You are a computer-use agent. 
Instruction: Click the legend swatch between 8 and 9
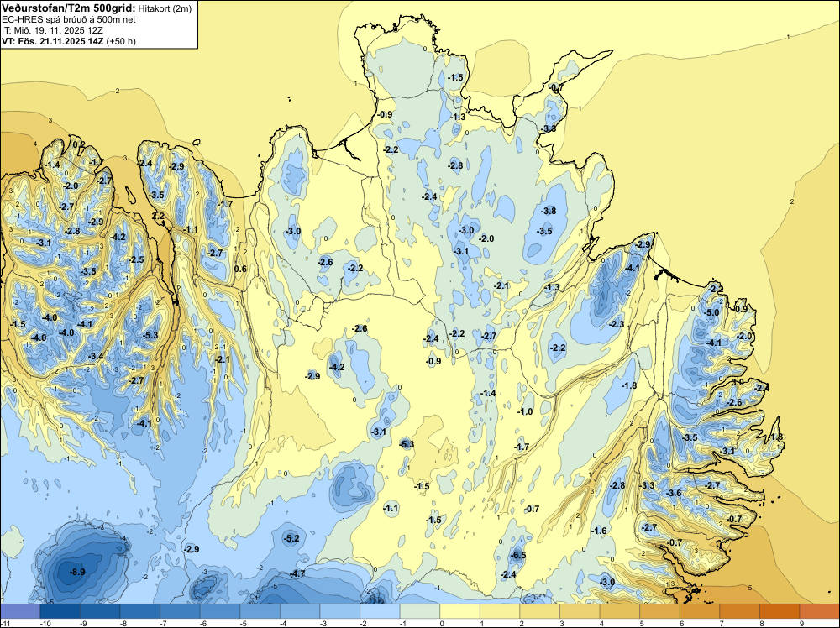(780, 611)
